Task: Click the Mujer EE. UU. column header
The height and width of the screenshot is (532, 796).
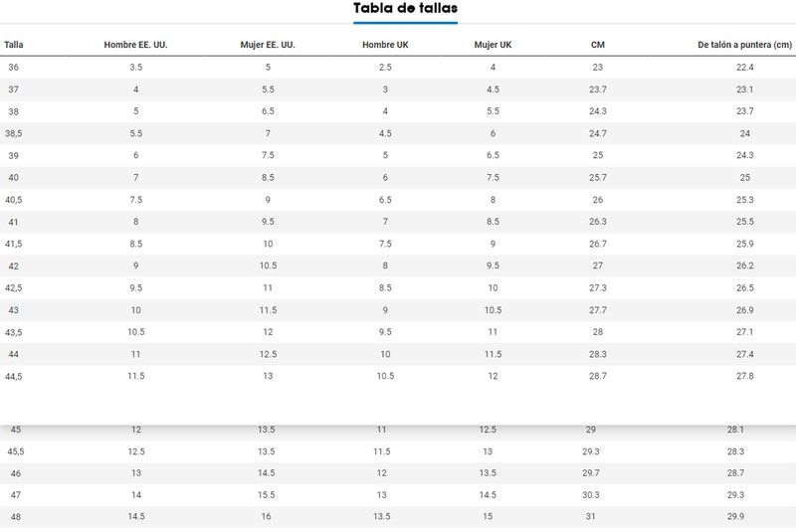Action: tap(268, 45)
